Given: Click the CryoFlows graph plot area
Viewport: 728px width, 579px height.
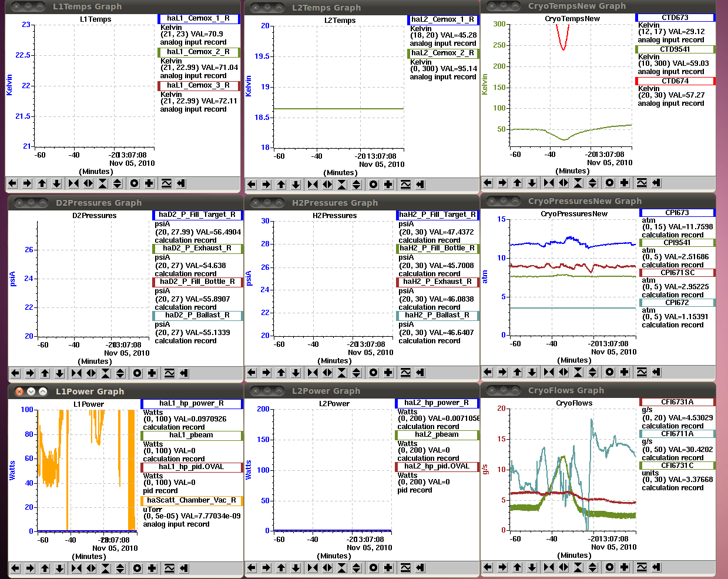Looking at the screenshot, I should (572, 470).
